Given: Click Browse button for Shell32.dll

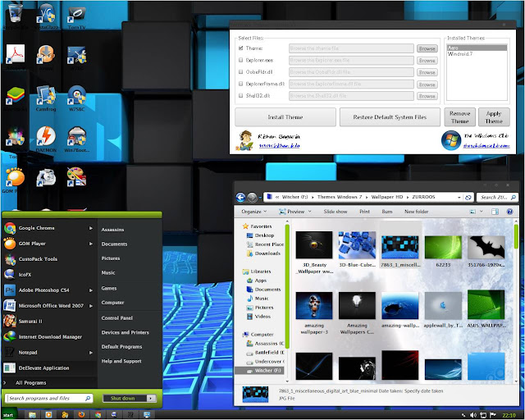Looking at the screenshot, I should coord(427,96).
